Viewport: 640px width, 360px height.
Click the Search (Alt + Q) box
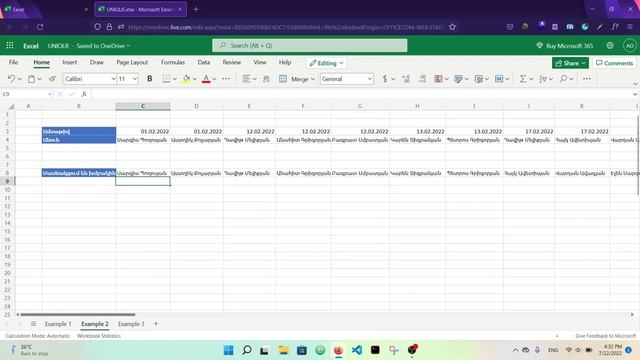click(309, 45)
